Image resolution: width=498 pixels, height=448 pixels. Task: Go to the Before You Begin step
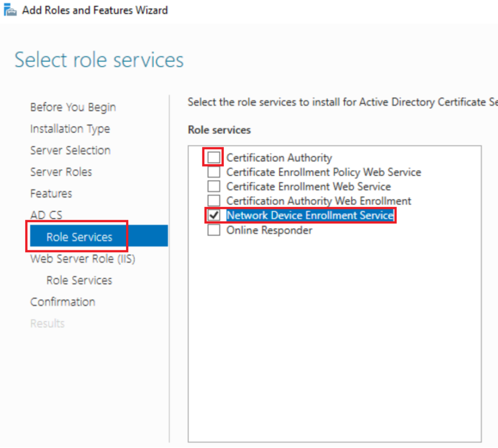pos(73,107)
